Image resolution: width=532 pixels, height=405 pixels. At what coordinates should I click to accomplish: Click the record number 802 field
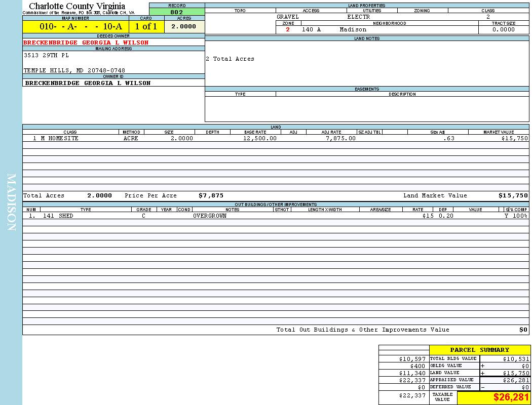[x=177, y=12]
